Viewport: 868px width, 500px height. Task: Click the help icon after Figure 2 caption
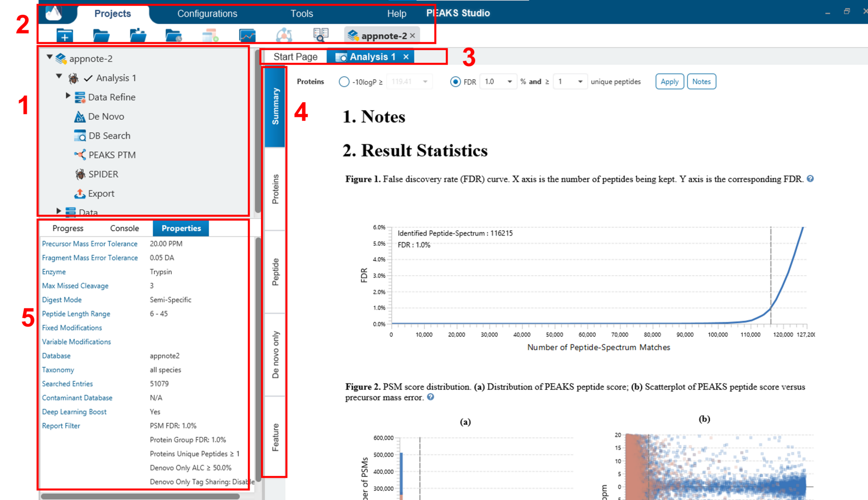point(430,397)
